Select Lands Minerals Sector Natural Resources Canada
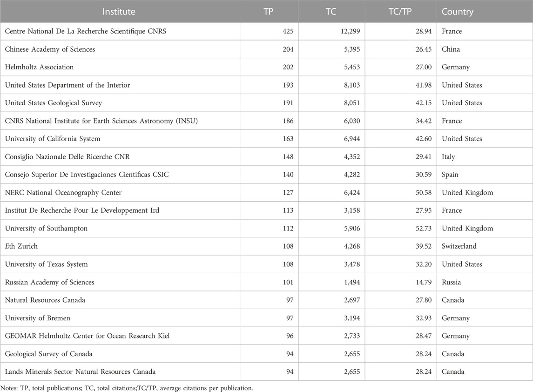Screen dimensions: 533x392 [80, 372]
